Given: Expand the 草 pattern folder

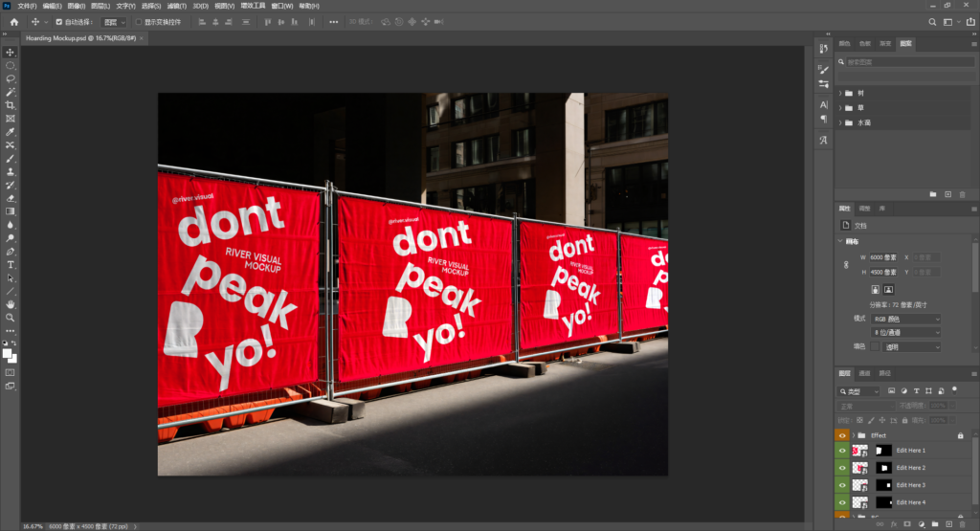Looking at the screenshot, I should click(840, 108).
